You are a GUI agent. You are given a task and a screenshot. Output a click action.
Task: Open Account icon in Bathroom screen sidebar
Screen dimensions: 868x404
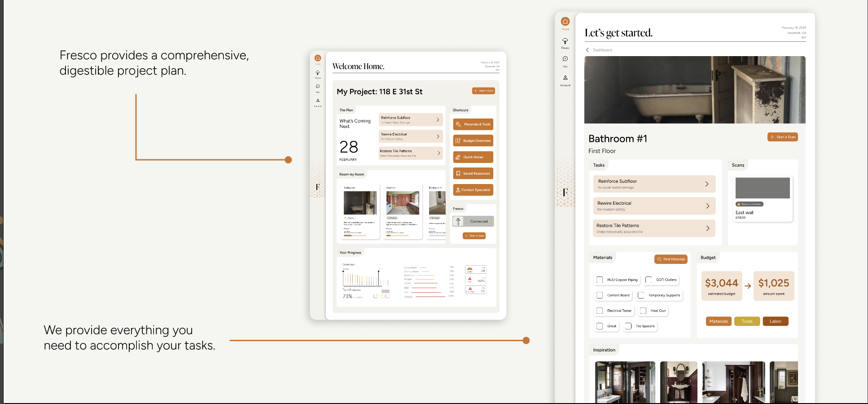565,78
